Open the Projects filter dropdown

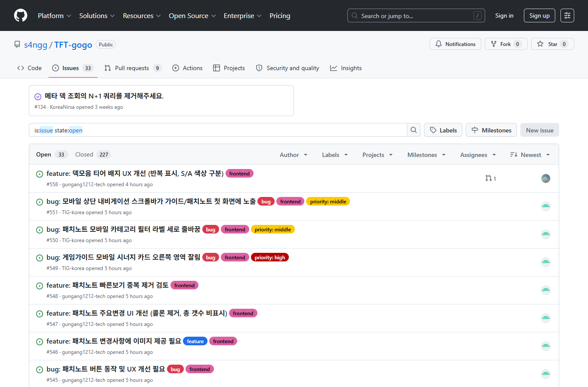pos(378,155)
